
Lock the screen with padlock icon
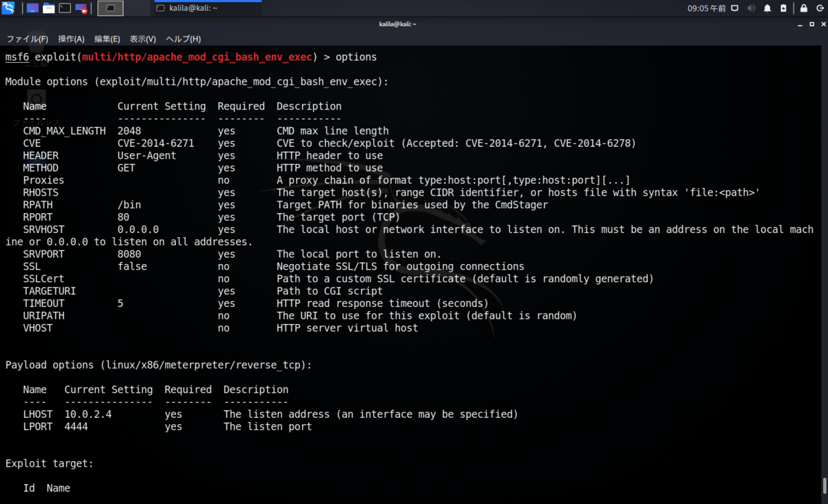[803, 8]
